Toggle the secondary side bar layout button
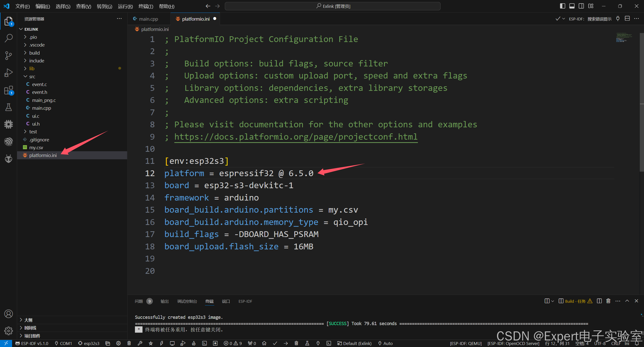Image resolution: width=644 pixels, height=347 pixels. [x=581, y=6]
